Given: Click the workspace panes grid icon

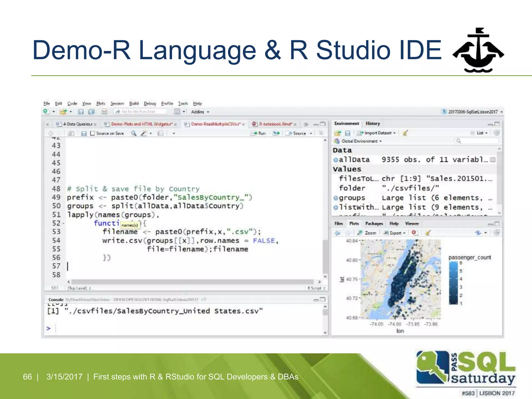Looking at the screenshot, I should pyautogui.click(x=177, y=112).
